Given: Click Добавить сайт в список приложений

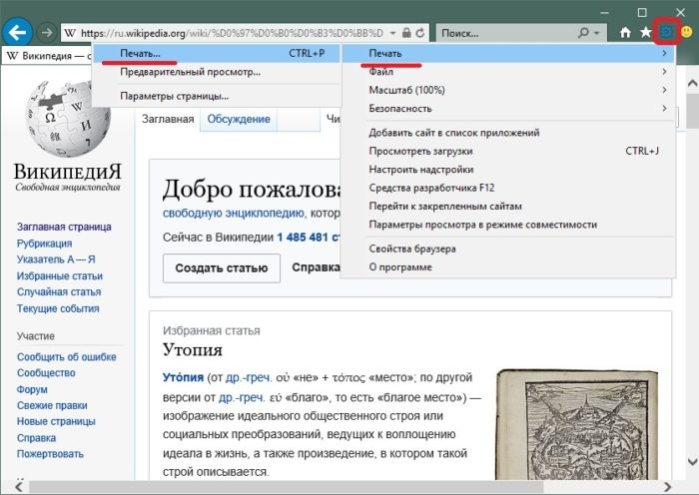Looking at the screenshot, I should 508,132.
